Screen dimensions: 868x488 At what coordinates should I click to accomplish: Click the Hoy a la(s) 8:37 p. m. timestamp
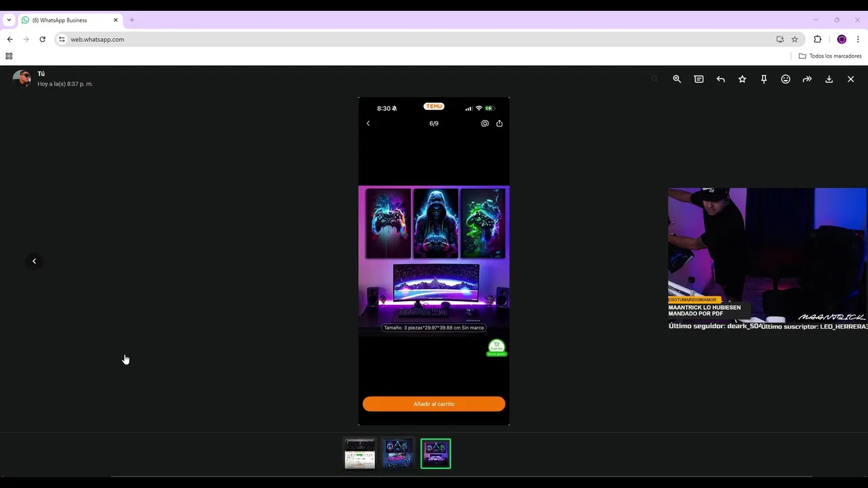click(65, 84)
